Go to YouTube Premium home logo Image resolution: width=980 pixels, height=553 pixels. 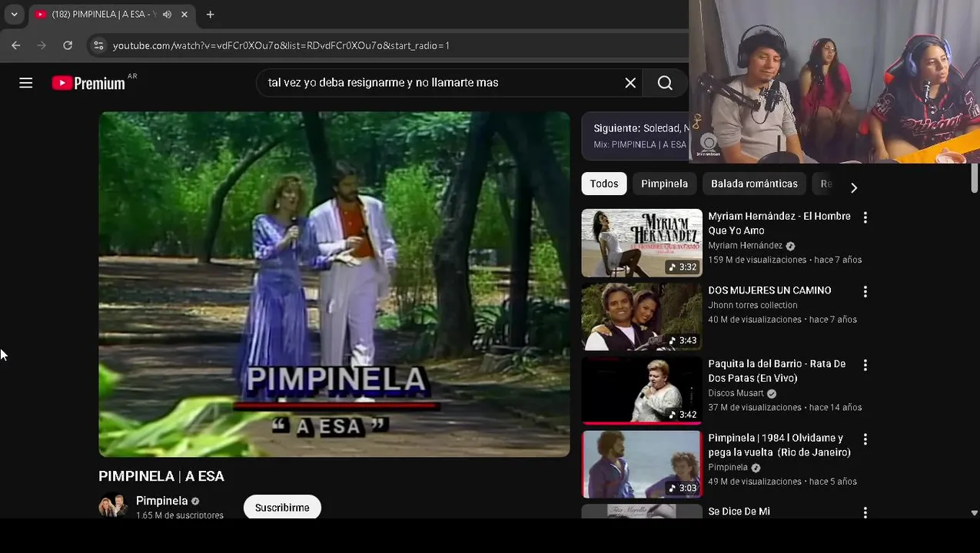pos(89,83)
